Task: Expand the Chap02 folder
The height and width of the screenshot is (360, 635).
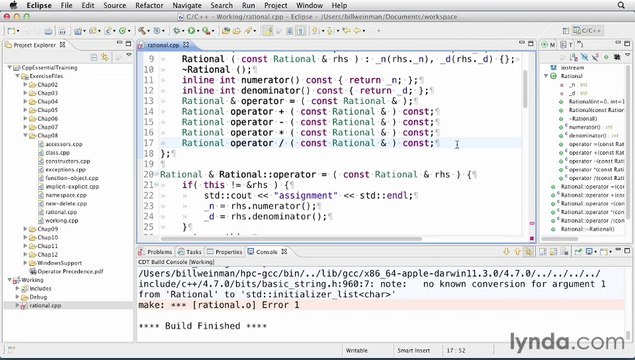Action: tap(25, 85)
